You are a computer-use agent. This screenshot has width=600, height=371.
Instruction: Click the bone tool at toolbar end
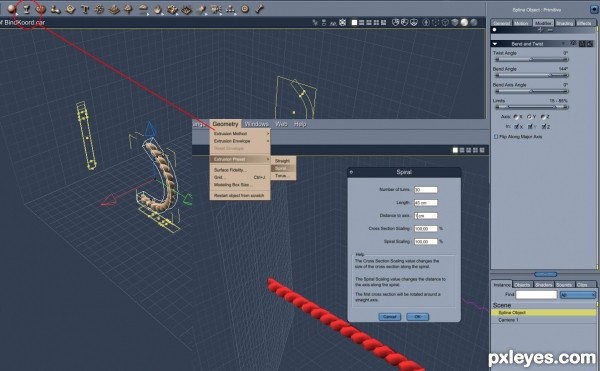[x=259, y=9]
